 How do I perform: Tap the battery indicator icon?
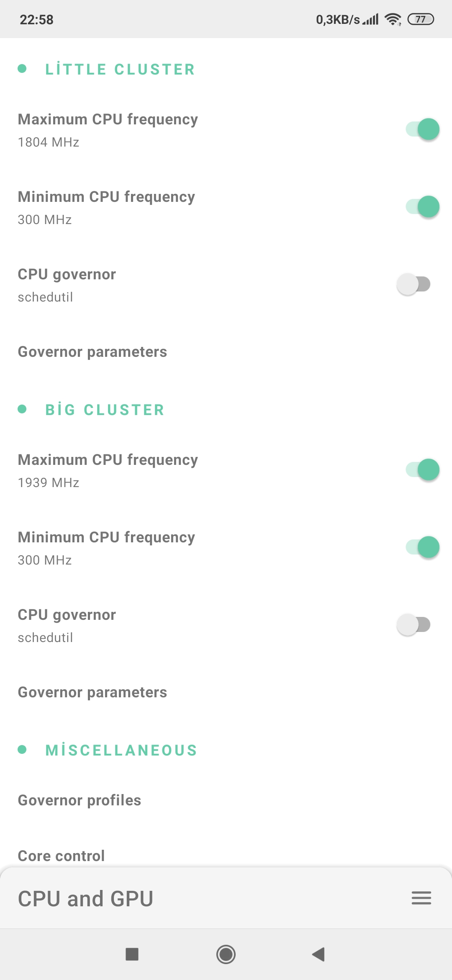pyautogui.click(x=421, y=19)
